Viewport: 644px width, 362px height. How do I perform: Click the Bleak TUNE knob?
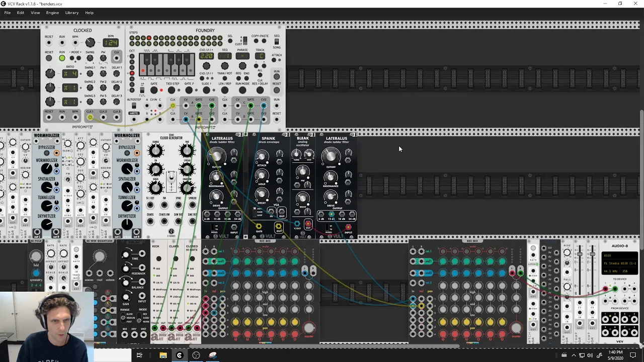point(296,154)
